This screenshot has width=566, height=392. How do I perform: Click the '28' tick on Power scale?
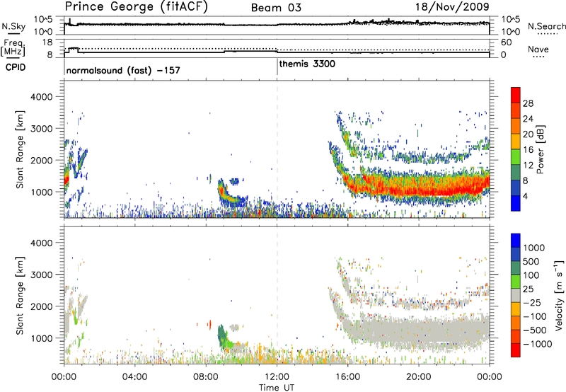coord(528,103)
